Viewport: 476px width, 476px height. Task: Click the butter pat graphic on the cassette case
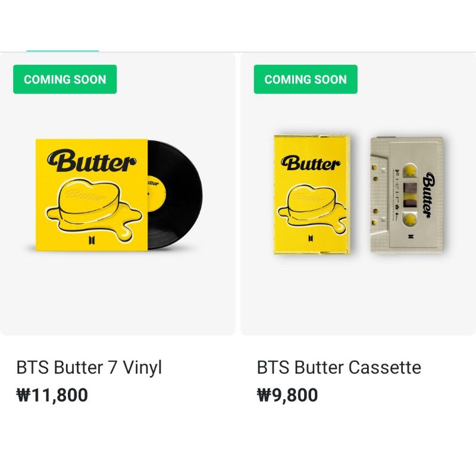coord(311,202)
